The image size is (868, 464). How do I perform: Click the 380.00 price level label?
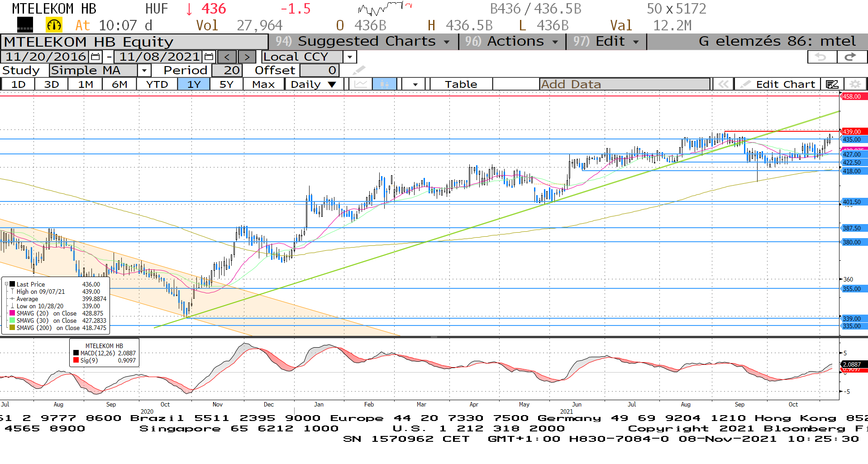(854, 242)
